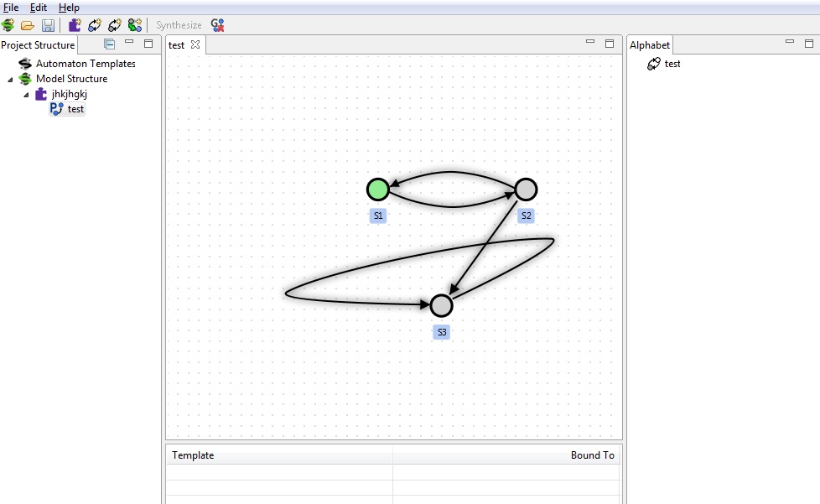Collapse the jhkjhgkj node
This screenshot has width=820, height=504.
point(26,95)
